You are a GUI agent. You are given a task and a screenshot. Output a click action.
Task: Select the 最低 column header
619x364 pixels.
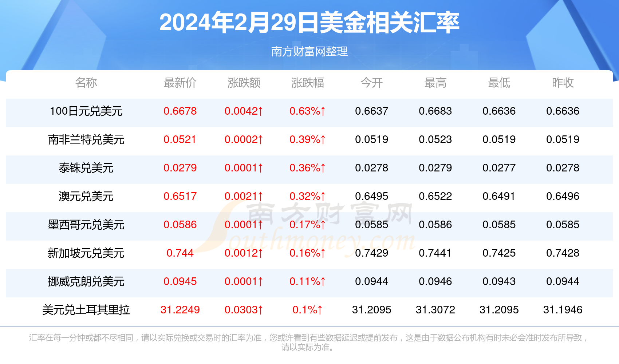coord(499,83)
